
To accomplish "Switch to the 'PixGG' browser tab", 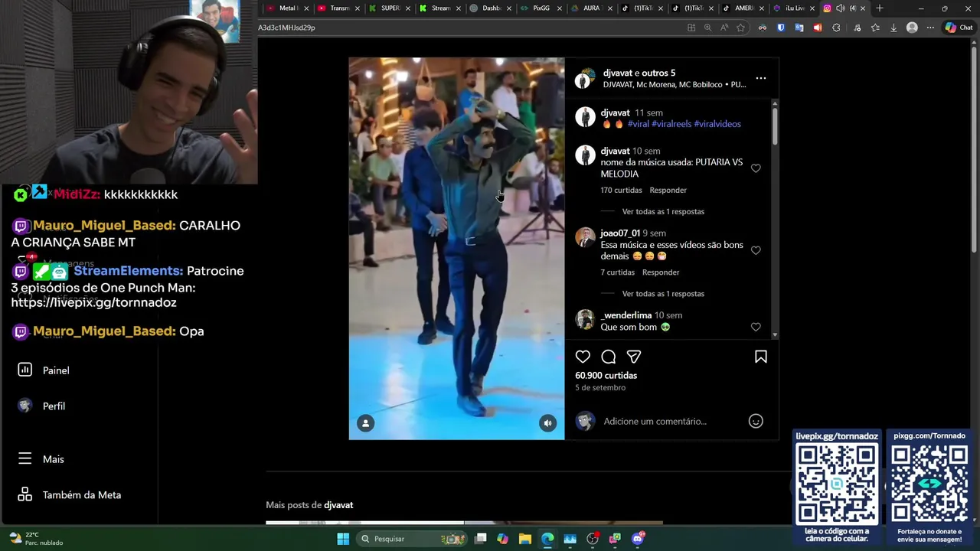I will (x=541, y=8).
